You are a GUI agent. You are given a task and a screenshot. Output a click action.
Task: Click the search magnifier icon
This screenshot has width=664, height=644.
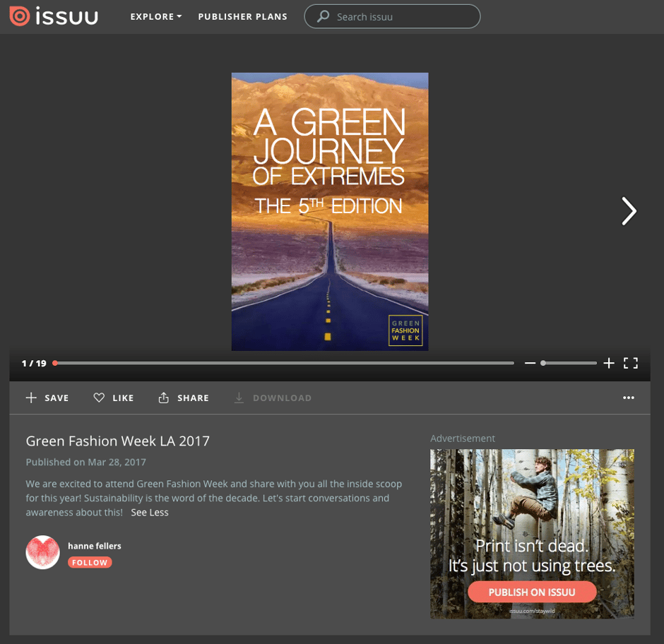[x=323, y=16]
